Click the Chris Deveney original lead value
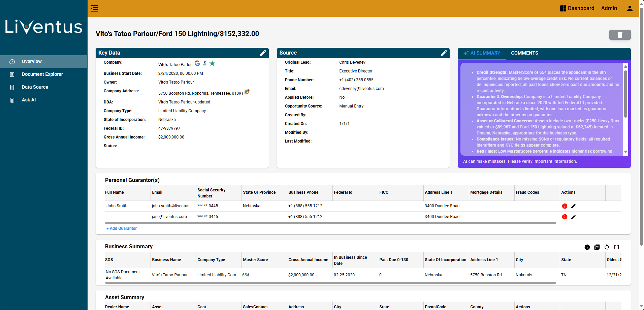Viewport: 644px width, 310px height. (x=352, y=62)
